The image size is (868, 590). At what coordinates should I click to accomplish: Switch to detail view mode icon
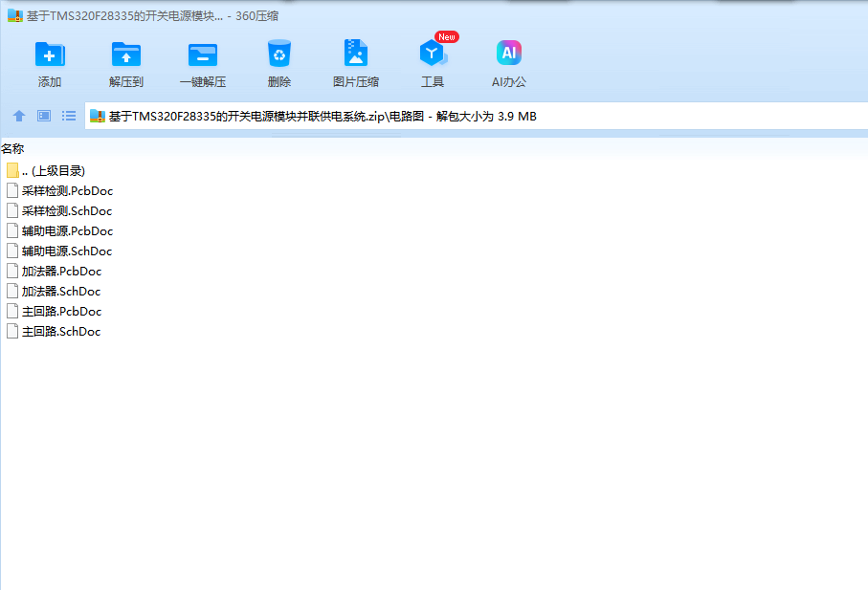[x=44, y=116]
